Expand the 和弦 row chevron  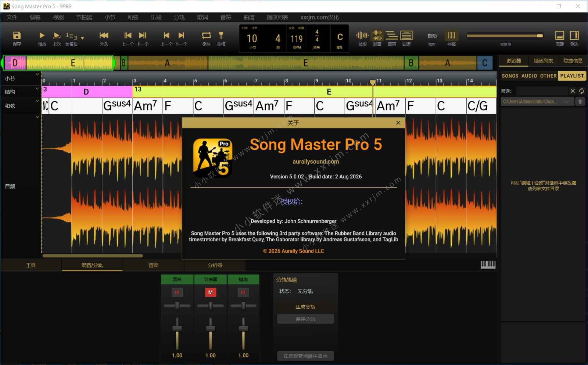37,100
